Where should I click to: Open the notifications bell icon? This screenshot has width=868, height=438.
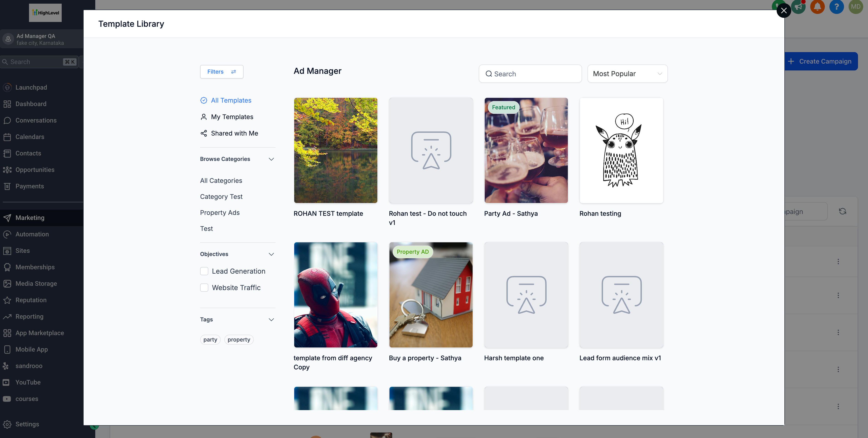point(817,7)
